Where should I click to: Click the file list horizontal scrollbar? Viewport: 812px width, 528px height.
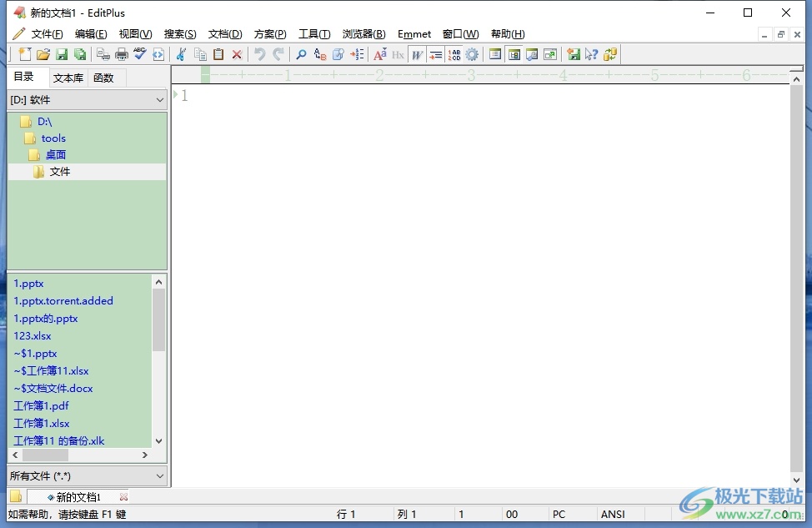tap(79, 455)
